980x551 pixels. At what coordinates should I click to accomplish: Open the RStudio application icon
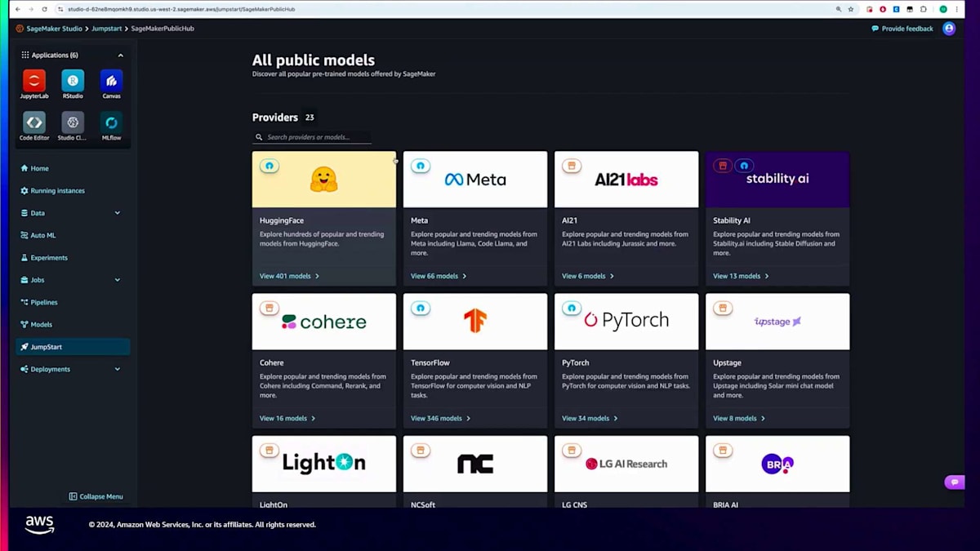[x=73, y=80]
